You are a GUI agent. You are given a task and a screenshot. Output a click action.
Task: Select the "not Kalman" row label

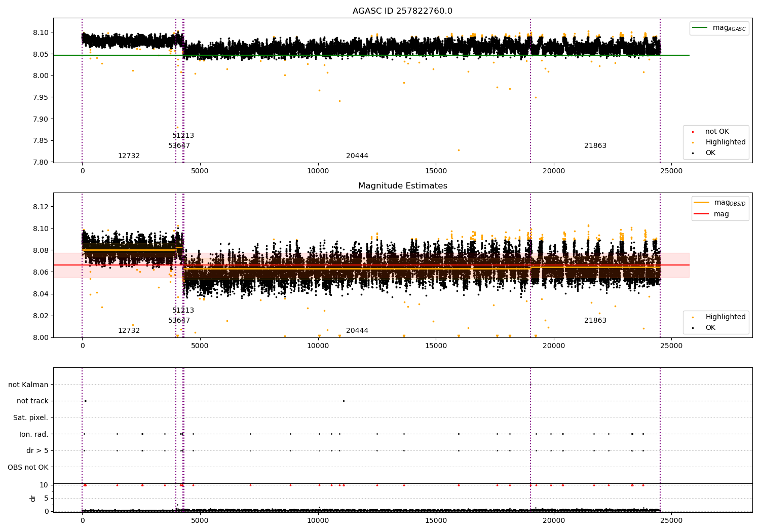click(x=28, y=385)
